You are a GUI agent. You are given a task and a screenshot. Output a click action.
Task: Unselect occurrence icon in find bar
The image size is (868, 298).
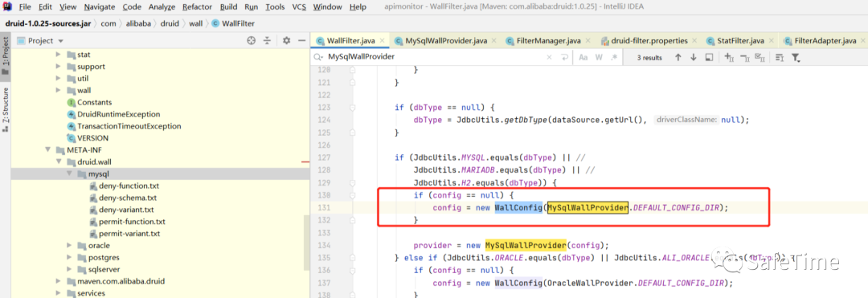pos(744,57)
